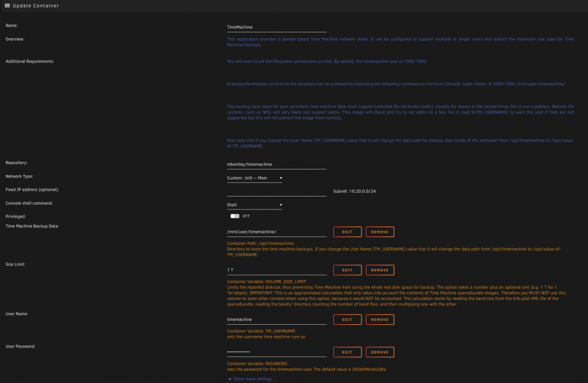
Task: Open the Console shell command dropdown
Action: pos(254,205)
